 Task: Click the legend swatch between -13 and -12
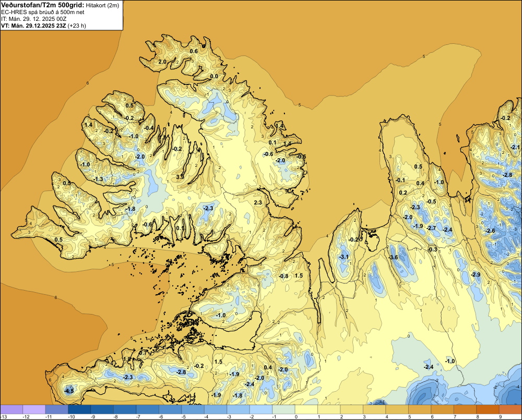click(11, 410)
